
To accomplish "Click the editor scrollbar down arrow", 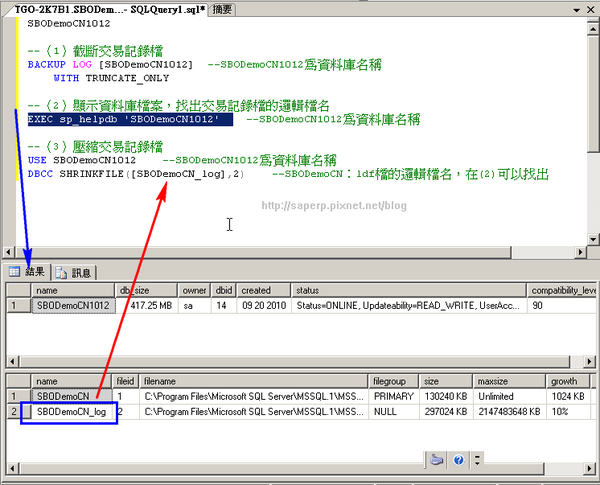I will click(x=593, y=240).
